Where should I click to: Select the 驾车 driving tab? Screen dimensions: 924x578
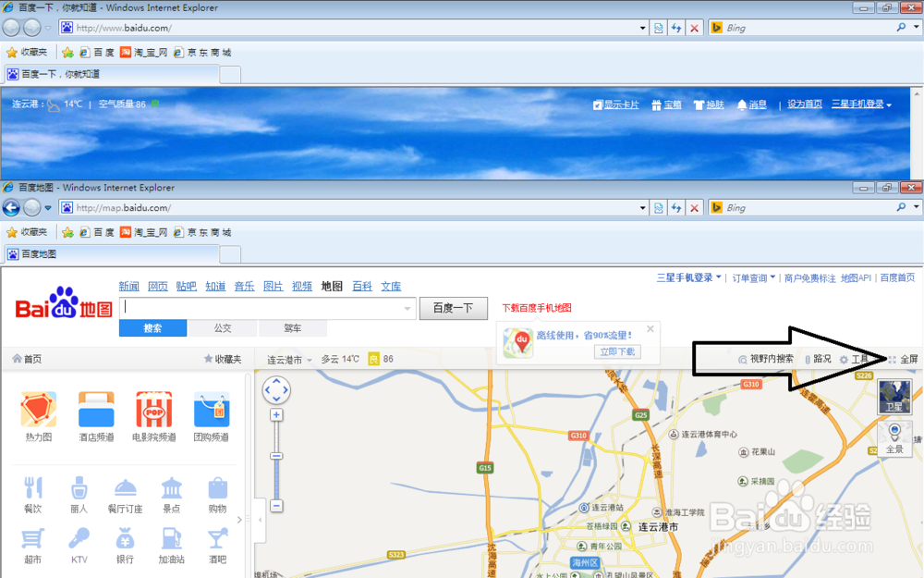292,328
